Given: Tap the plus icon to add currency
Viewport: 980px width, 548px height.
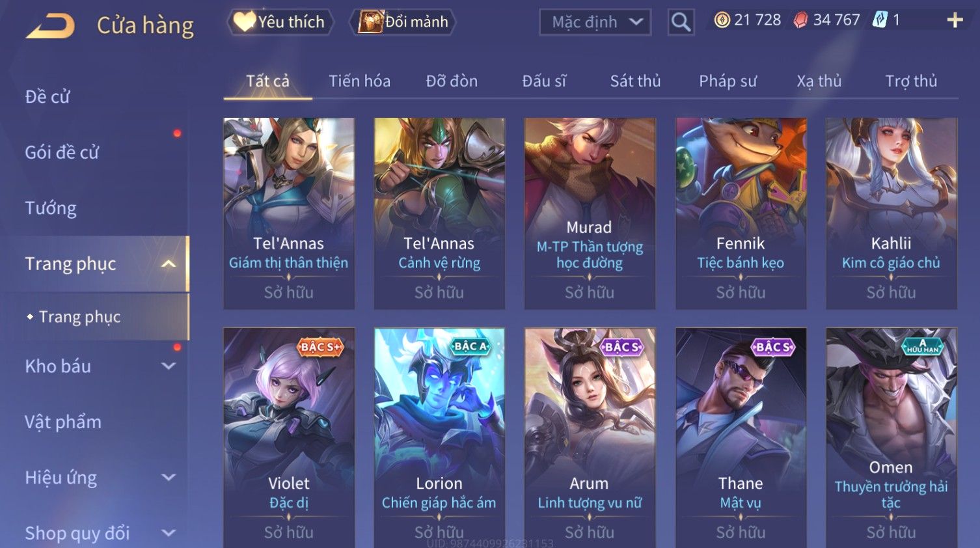Looking at the screenshot, I should coord(955,20).
